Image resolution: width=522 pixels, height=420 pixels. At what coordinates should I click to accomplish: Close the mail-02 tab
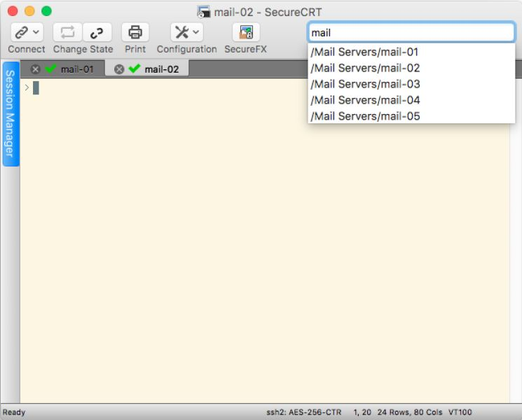coord(119,69)
